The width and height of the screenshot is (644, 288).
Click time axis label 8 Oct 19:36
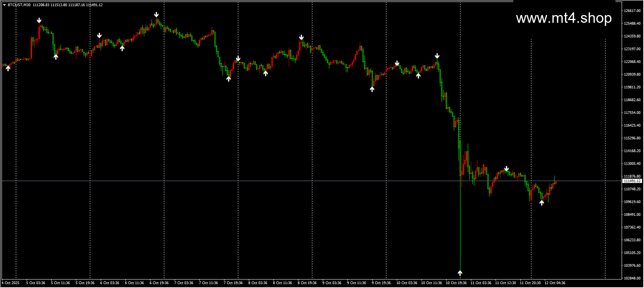tap(307, 283)
